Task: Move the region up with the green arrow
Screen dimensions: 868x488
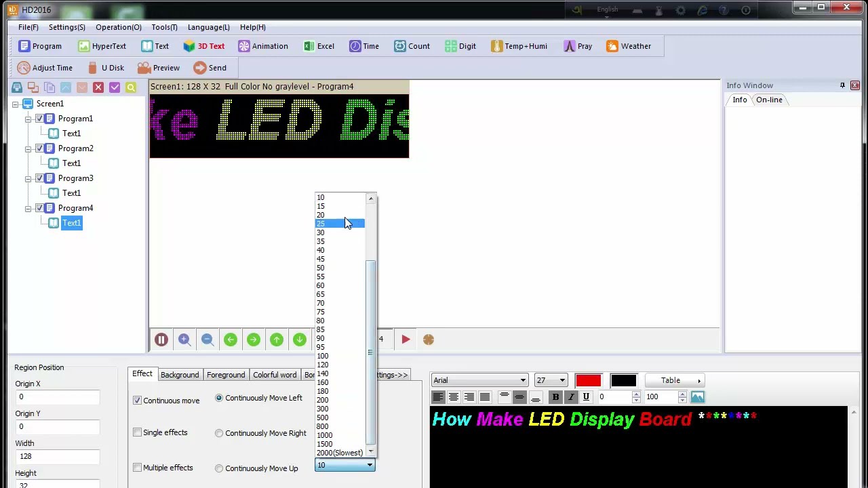Action: 277,340
